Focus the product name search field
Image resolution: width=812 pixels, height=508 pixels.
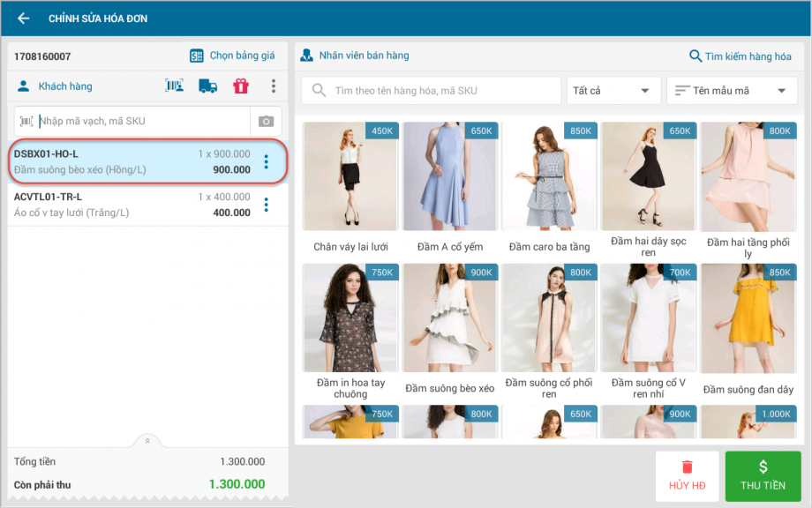click(432, 91)
